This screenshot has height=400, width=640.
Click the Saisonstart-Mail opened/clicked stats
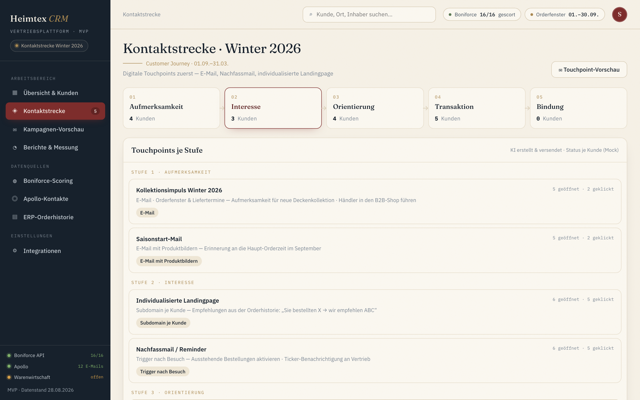[x=583, y=238]
